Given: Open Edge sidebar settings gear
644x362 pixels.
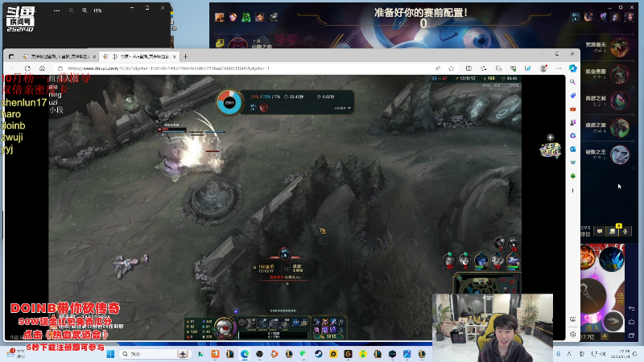Looking at the screenshot, I should pos(572,335).
